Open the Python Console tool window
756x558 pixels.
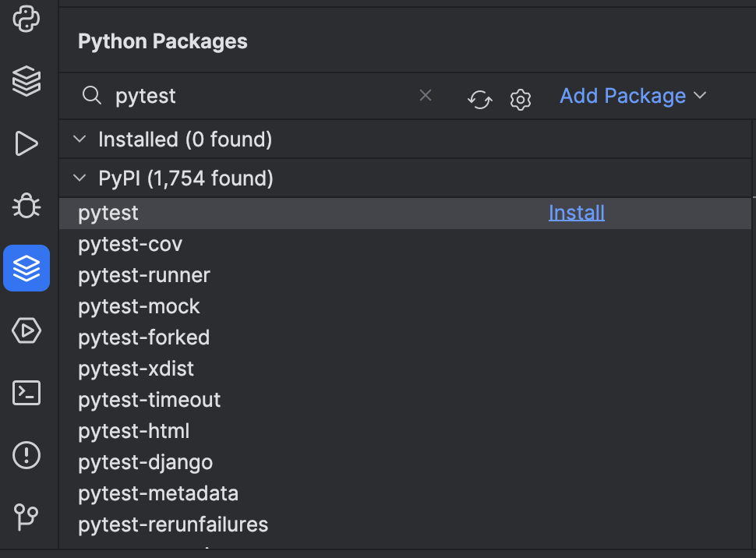27,19
